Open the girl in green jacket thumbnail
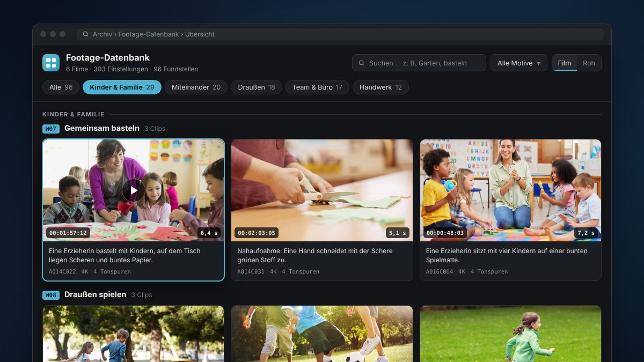 click(510, 334)
